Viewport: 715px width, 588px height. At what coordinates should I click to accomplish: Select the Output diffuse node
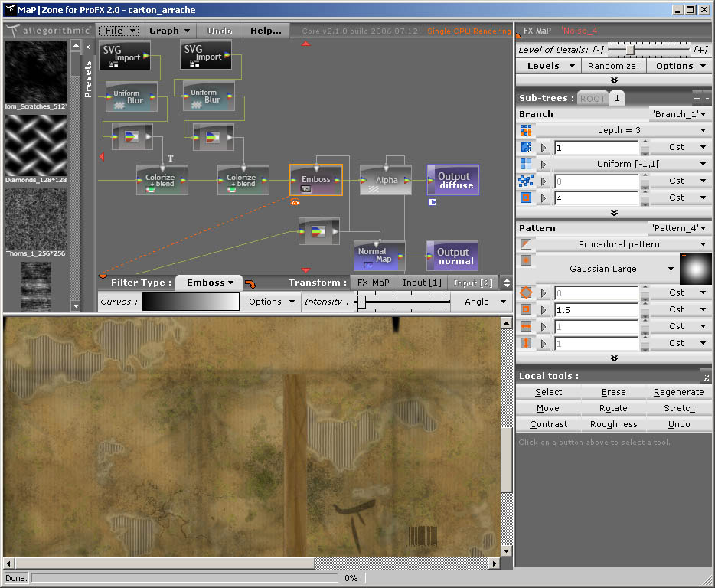click(x=453, y=181)
